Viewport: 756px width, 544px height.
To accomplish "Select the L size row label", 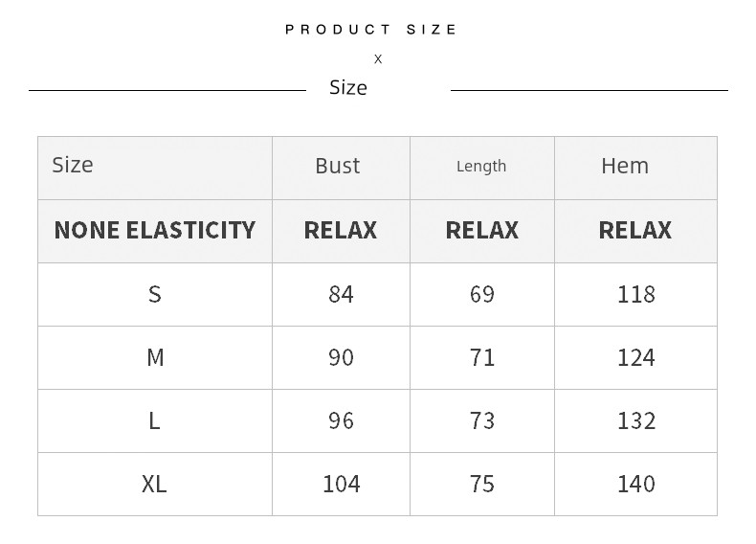I will [155, 420].
